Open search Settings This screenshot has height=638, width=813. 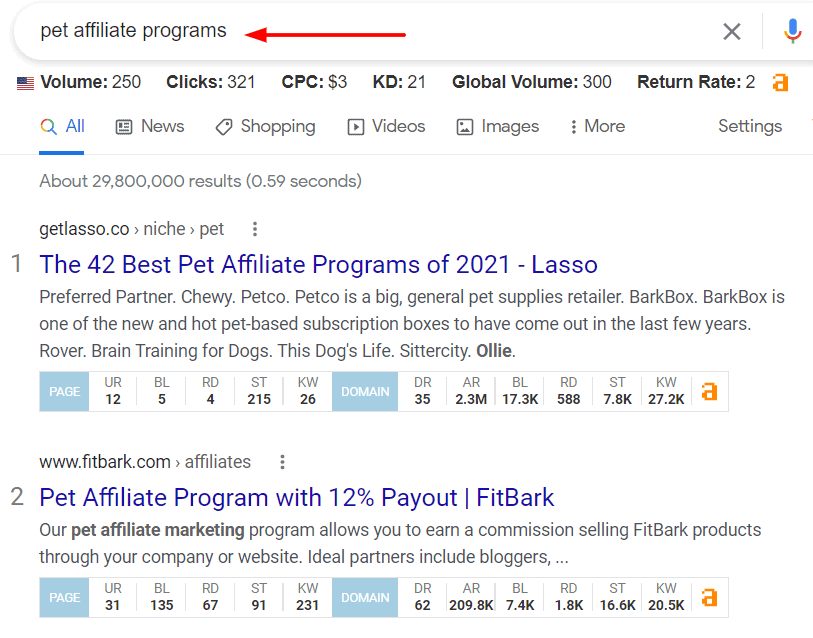[749, 126]
